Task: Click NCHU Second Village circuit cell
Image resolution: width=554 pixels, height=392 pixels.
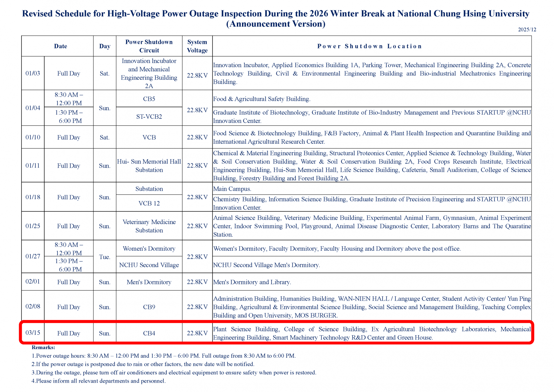Action: 149,265
